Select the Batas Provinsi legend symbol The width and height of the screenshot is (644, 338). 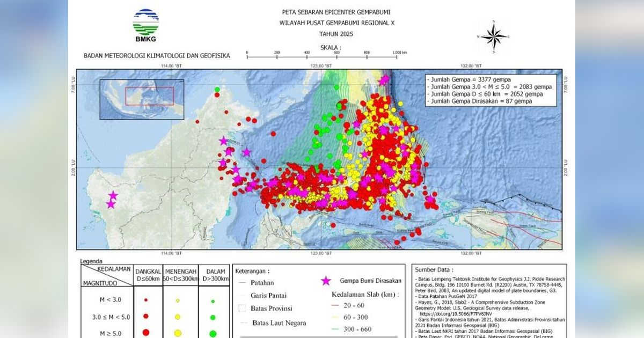pos(243,308)
